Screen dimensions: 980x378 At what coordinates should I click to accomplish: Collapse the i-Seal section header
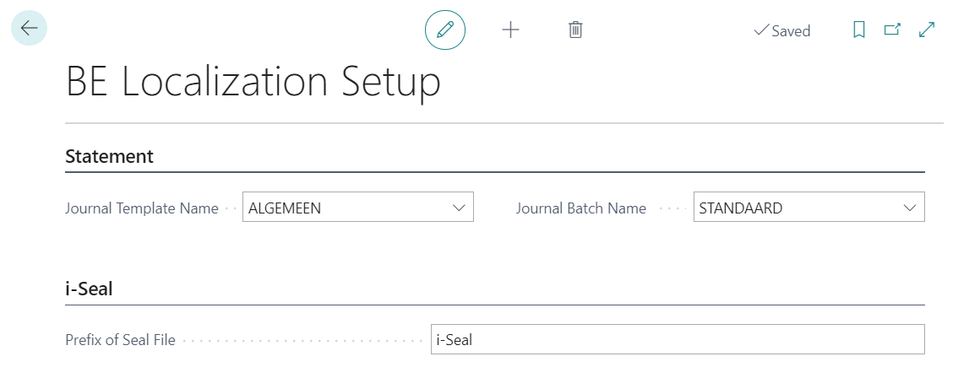[x=90, y=289]
